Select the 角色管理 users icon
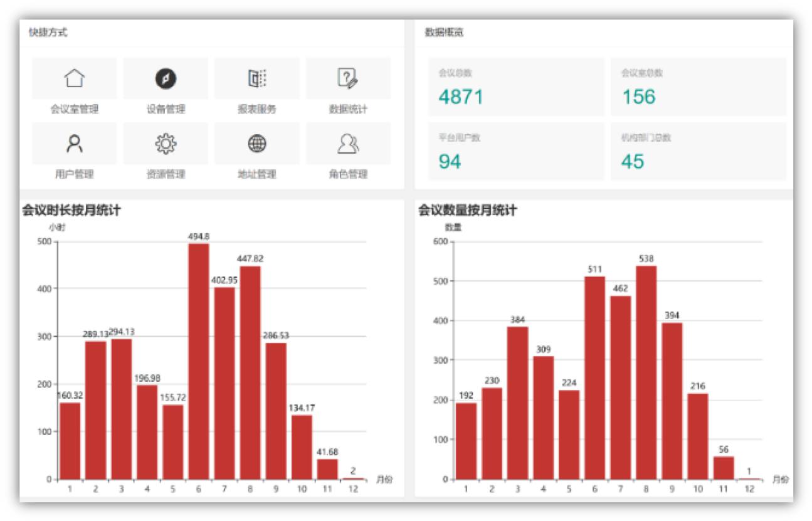The width and height of the screenshot is (812, 521). (x=348, y=144)
